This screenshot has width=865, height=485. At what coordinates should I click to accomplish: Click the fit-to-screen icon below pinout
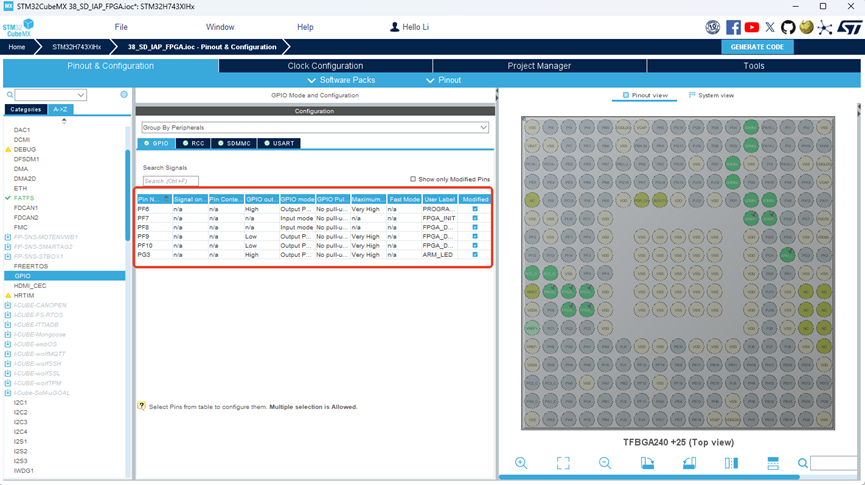tap(563, 463)
